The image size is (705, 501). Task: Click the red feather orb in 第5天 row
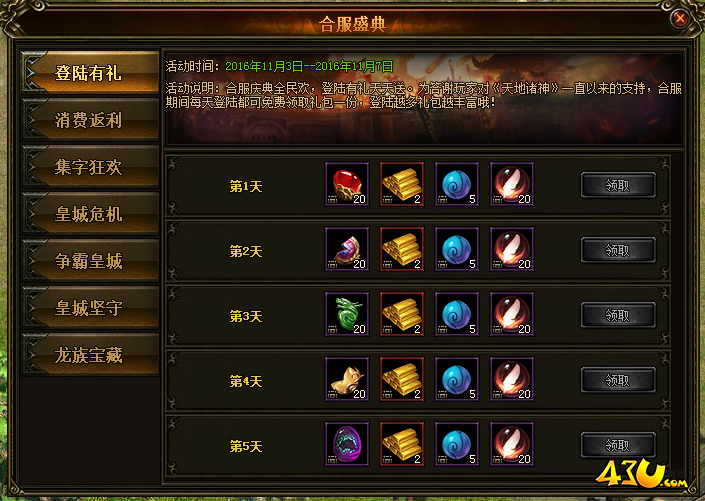tap(512, 444)
